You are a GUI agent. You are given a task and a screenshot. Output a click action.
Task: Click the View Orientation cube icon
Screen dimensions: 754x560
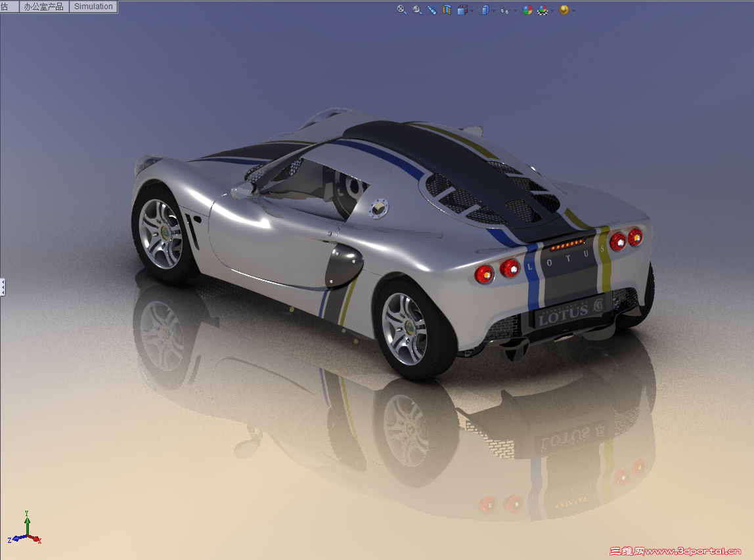click(x=462, y=10)
